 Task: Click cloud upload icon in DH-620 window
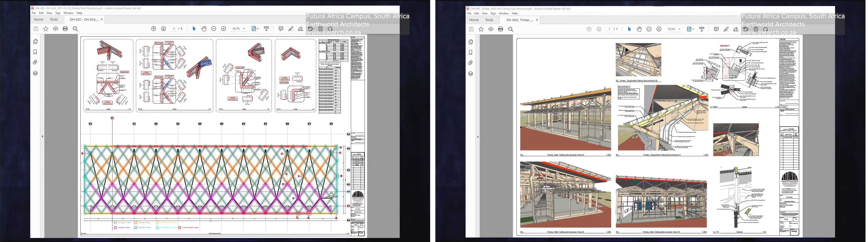tap(55, 29)
